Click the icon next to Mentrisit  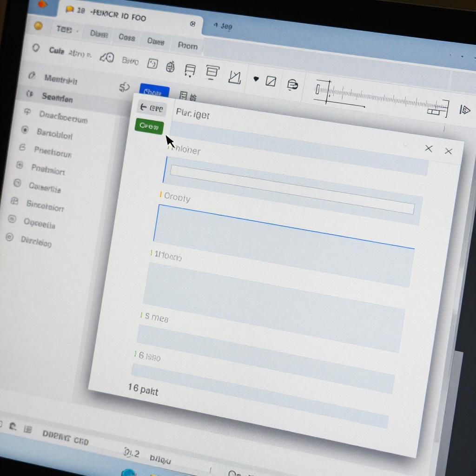(x=32, y=75)
